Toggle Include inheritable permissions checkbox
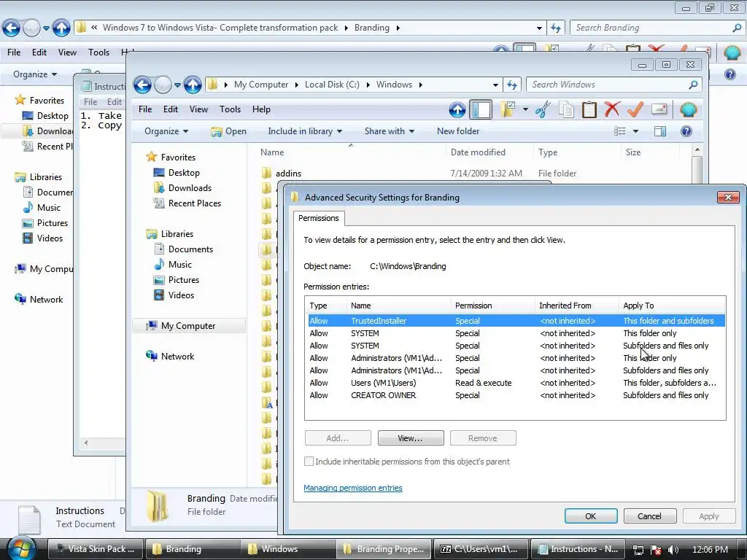747x560 pixels. [309, 462]
